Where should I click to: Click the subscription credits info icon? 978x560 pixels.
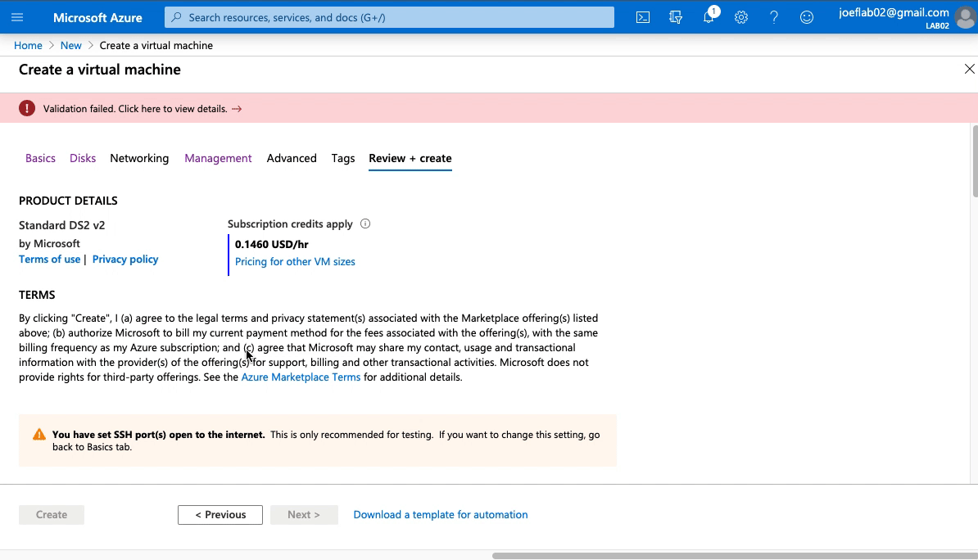click(365, 224)
